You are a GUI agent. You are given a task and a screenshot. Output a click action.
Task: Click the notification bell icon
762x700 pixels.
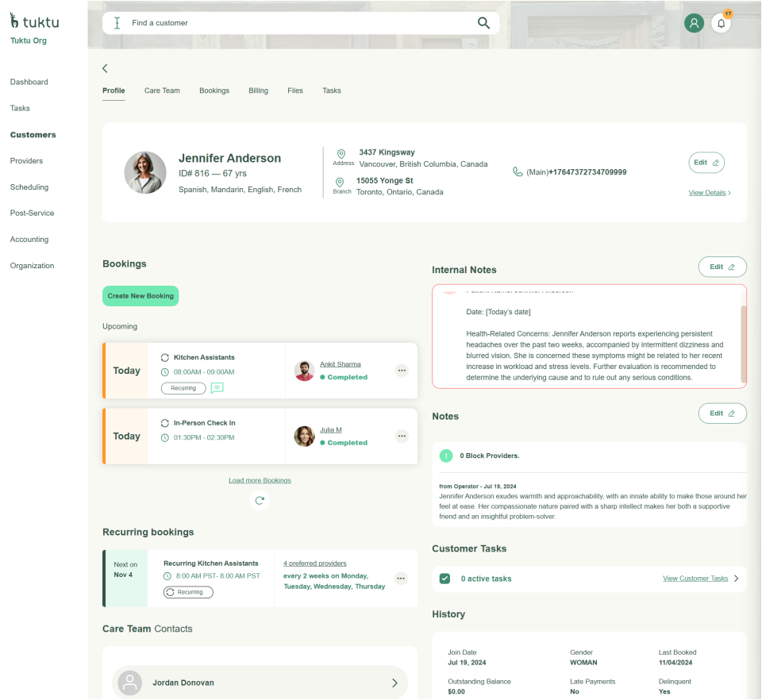tap(721, 23)
